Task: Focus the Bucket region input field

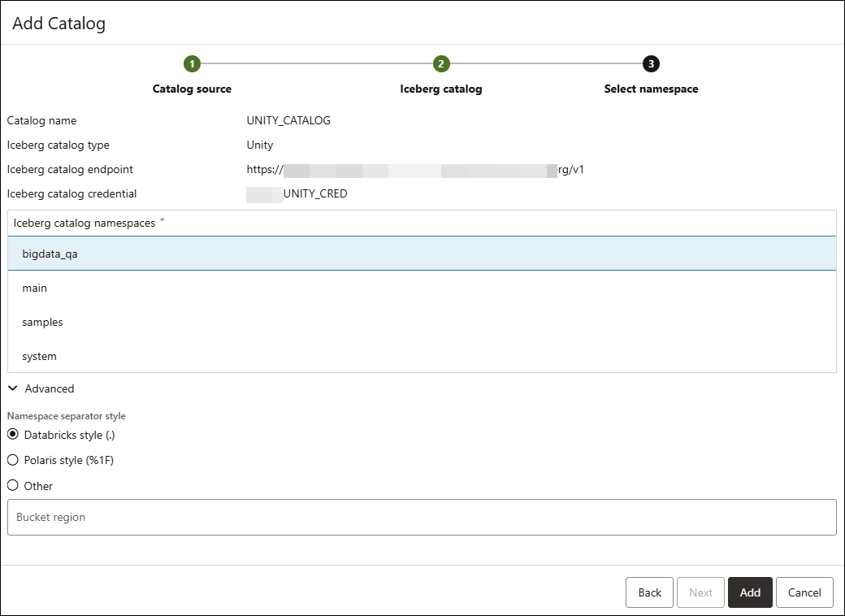Action: (x=422, y=517)
